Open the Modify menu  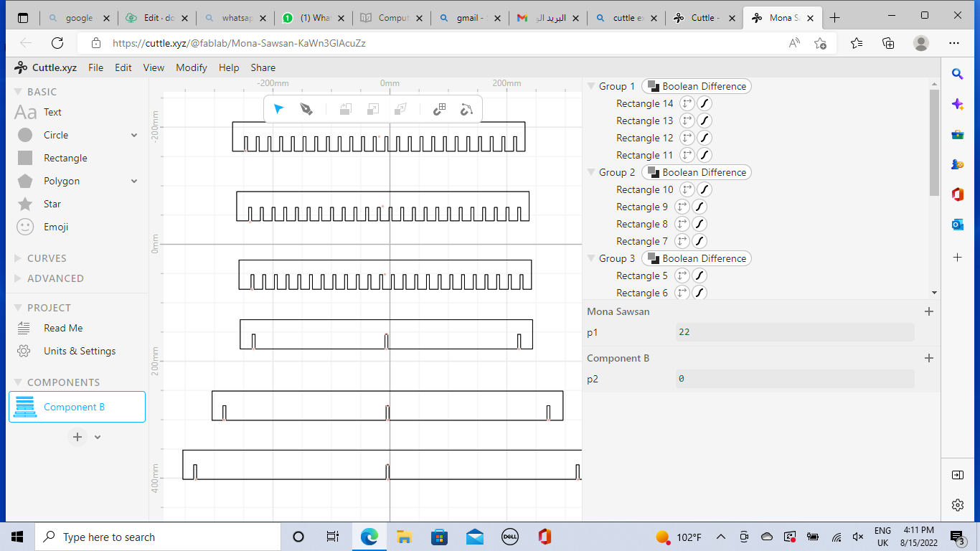tap(191, 67)
